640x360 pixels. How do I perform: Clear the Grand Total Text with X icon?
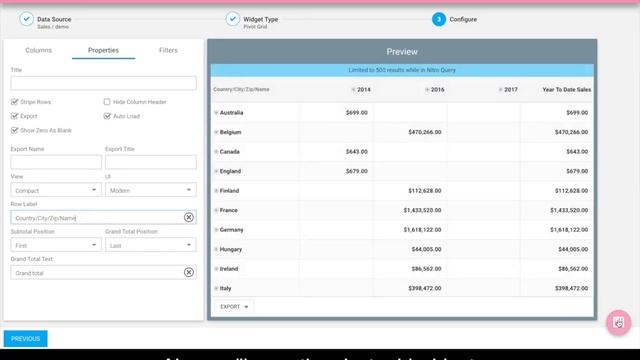point(189,273)
